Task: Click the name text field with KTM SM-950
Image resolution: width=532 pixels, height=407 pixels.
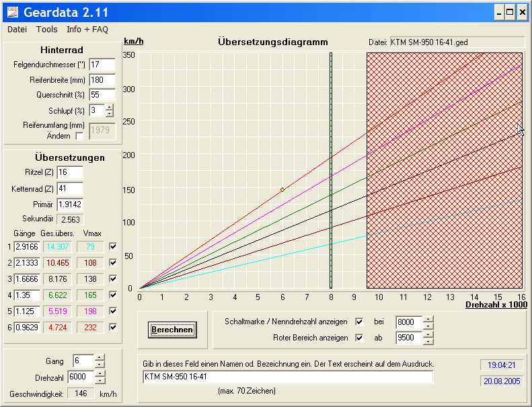Action: [288, 377]
